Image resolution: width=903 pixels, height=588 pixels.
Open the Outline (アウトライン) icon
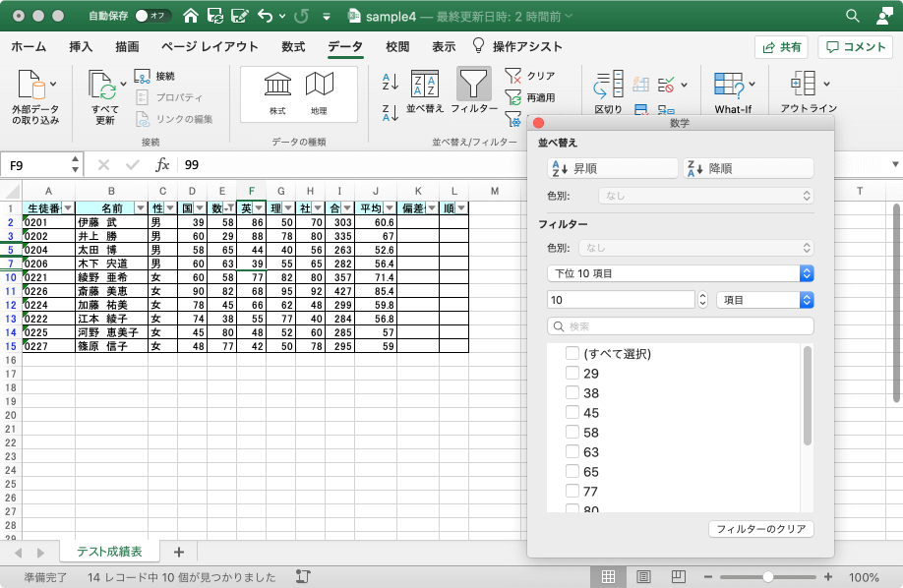(x=804, y=84)
